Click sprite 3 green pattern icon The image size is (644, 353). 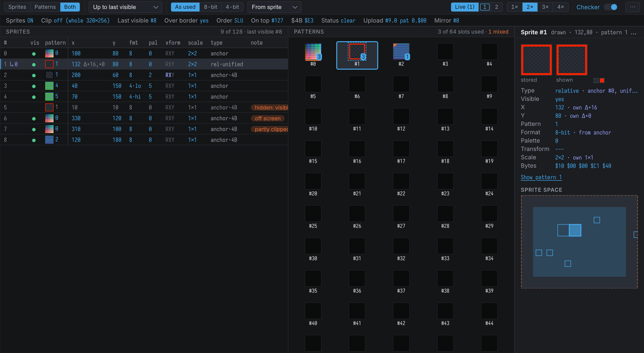tap(49, 86)
